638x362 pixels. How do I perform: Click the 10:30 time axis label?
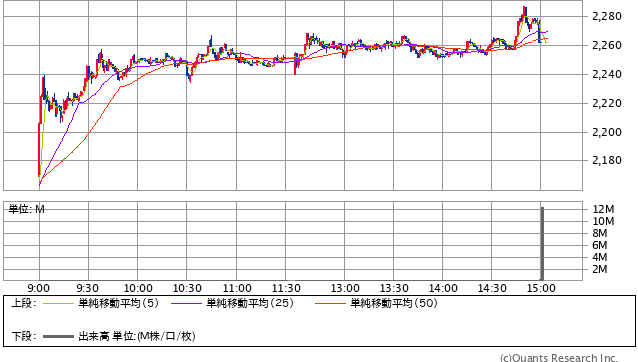click(187, 288)
